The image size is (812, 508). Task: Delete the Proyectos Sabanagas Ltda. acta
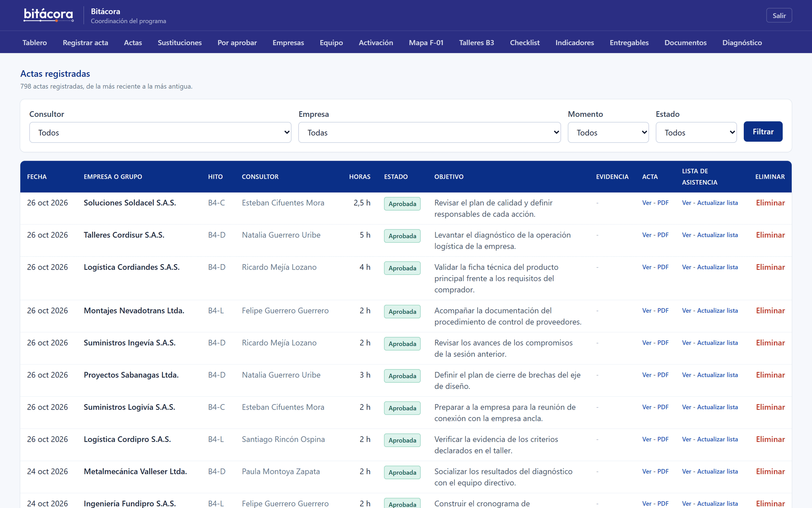pyautogui.click(x=770, y=375)
